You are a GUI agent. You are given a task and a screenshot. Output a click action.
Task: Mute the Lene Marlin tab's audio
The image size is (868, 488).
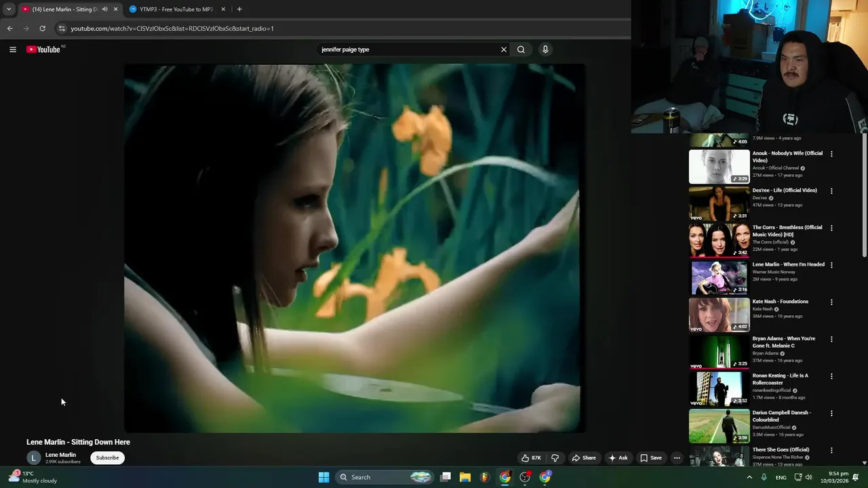tap(104, 9)
